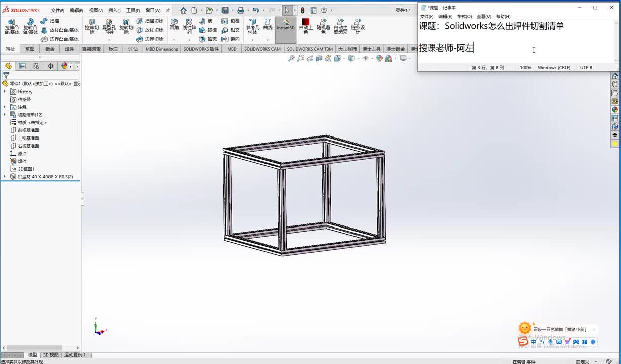Screen dimensions: 621x364
Task: Open the 参考几何体 reference geometry tool
Action: click(252, 27)
